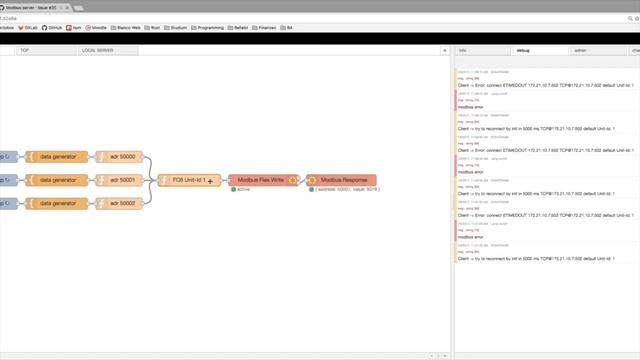Select the adr 50001 node
640x360 pixels.
point(120,180)
